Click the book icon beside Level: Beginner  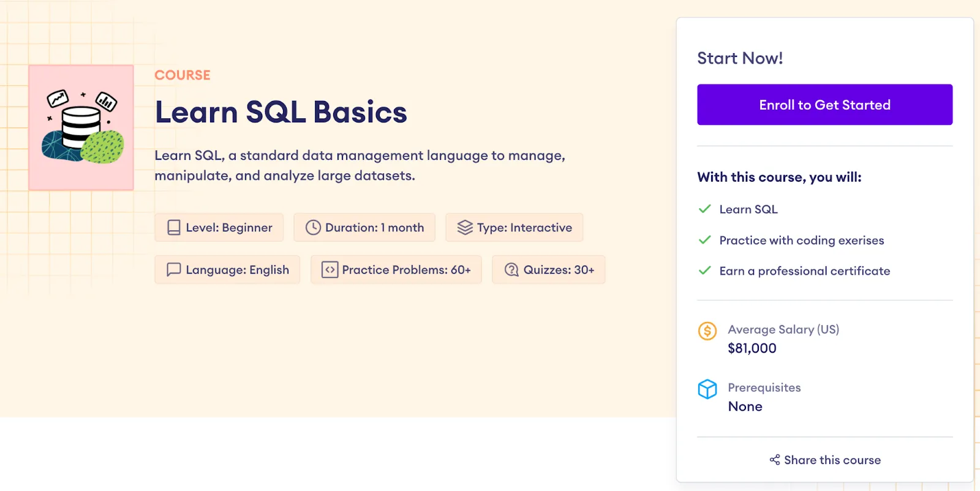point(174,228)
